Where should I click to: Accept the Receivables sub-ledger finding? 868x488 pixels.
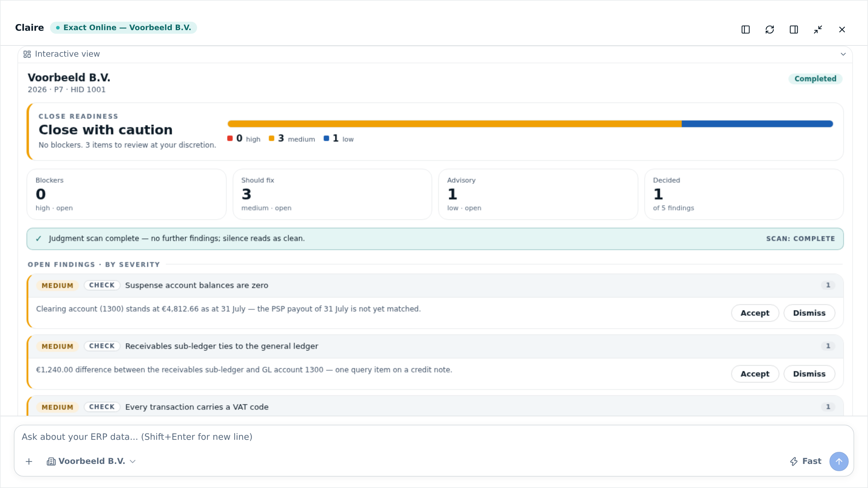coord(755,374)
